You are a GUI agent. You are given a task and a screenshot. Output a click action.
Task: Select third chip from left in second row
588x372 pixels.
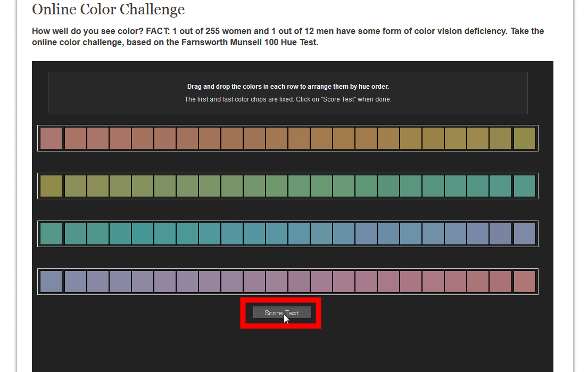click(x=98, y=186)
